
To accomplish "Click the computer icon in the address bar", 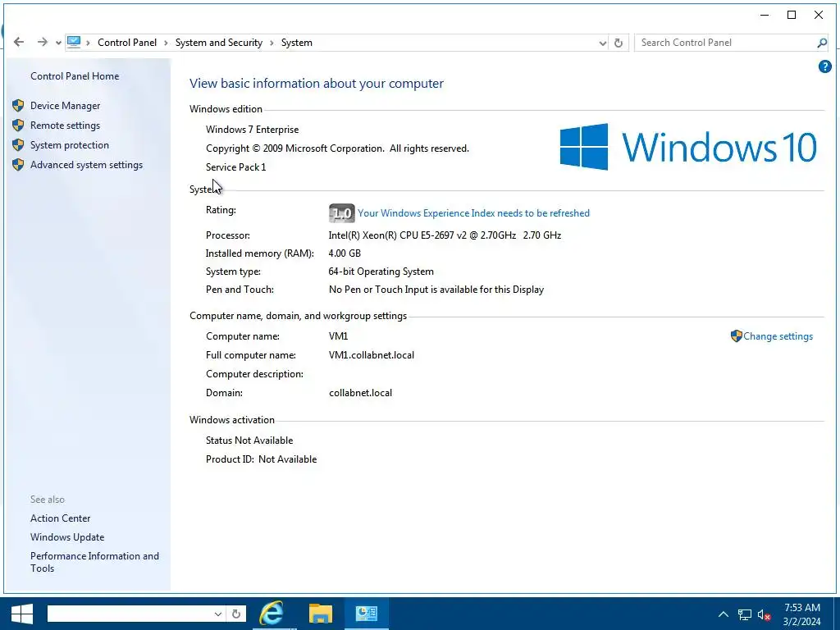I will click(x=74, y=43).
